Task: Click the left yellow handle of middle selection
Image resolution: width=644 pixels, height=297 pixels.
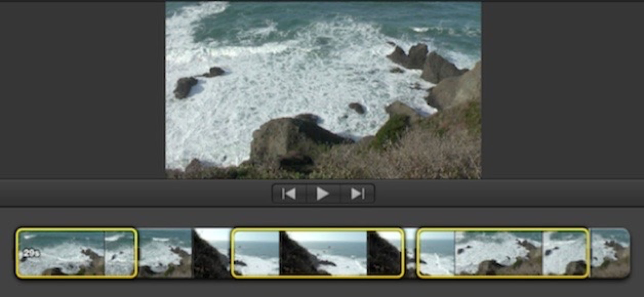Action: click(x=232, y=253)
